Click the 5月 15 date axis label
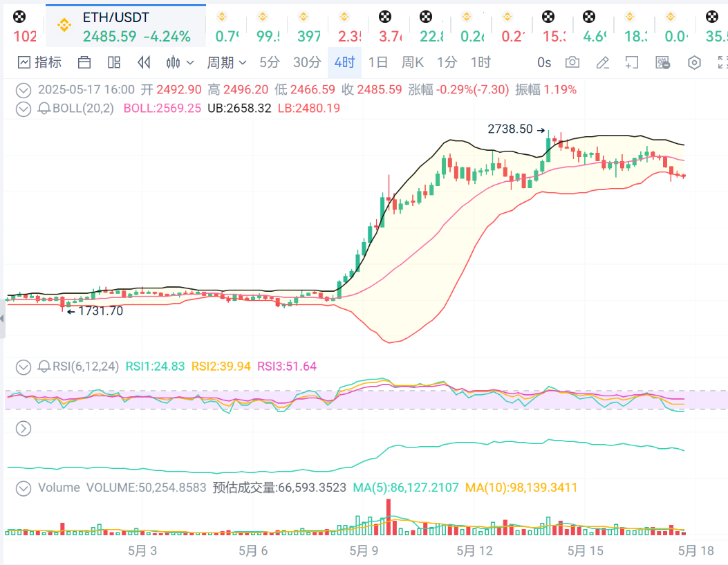The height and width of the screenshot is (565, 728). point(585,551)
